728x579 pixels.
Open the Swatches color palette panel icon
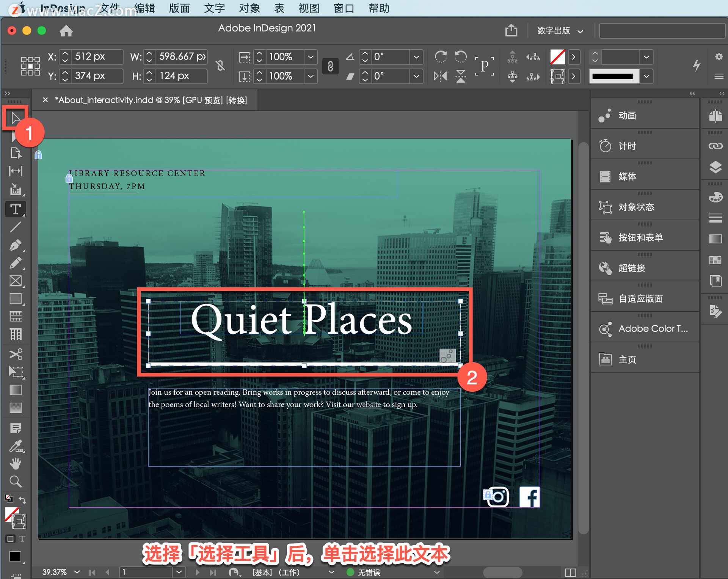[x=716, y=197]
